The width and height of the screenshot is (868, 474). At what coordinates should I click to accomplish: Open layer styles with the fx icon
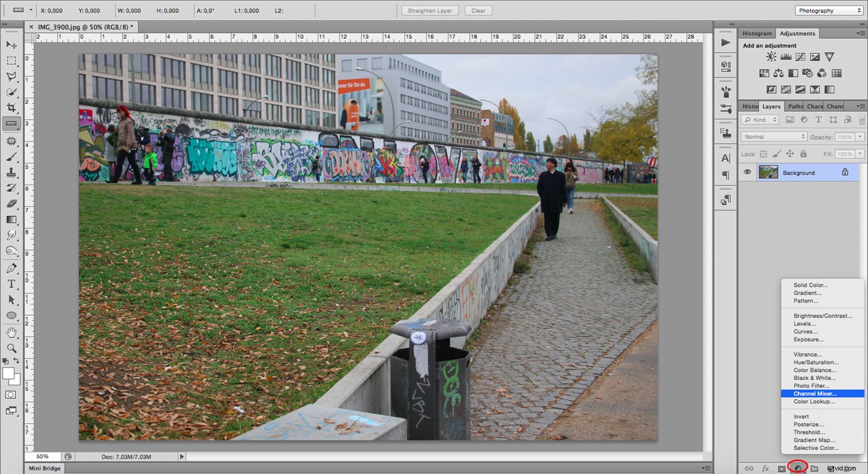(766, 468)
